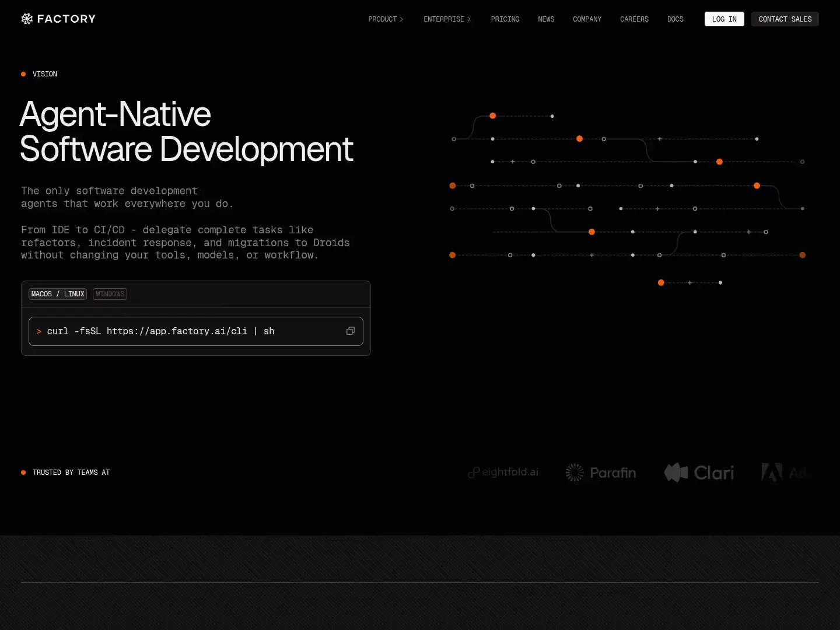Click the Factory logo

(x=58, y=19)
